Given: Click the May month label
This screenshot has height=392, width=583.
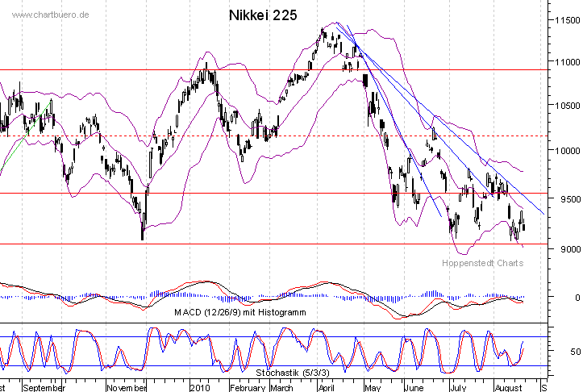Looking at the screenshot, I should tap(373, 388).
